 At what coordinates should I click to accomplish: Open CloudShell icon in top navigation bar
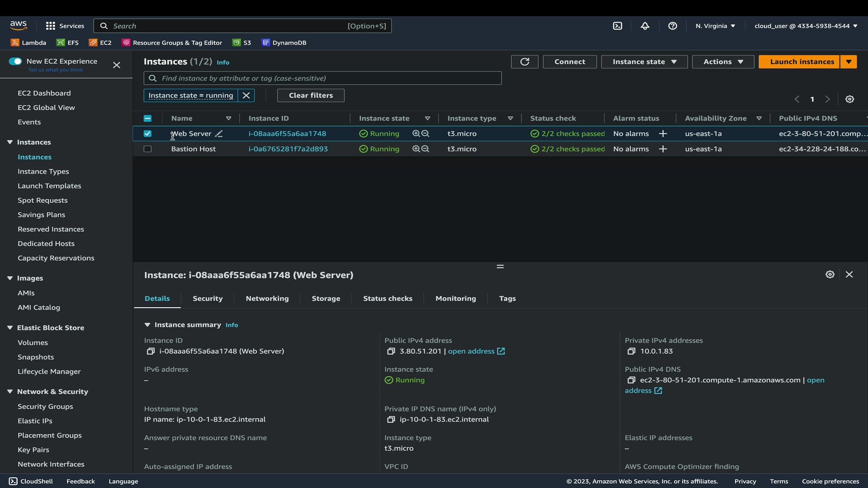click(618, 26)
